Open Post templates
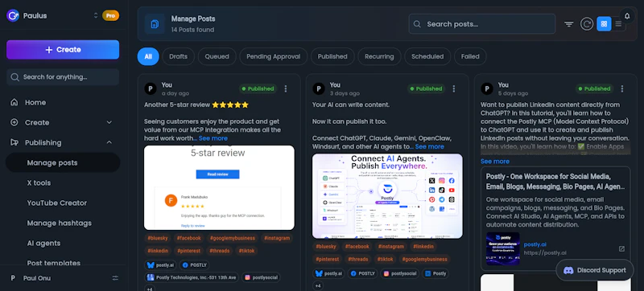This screenshot has height=291, width=644. (x=54, y=263)
